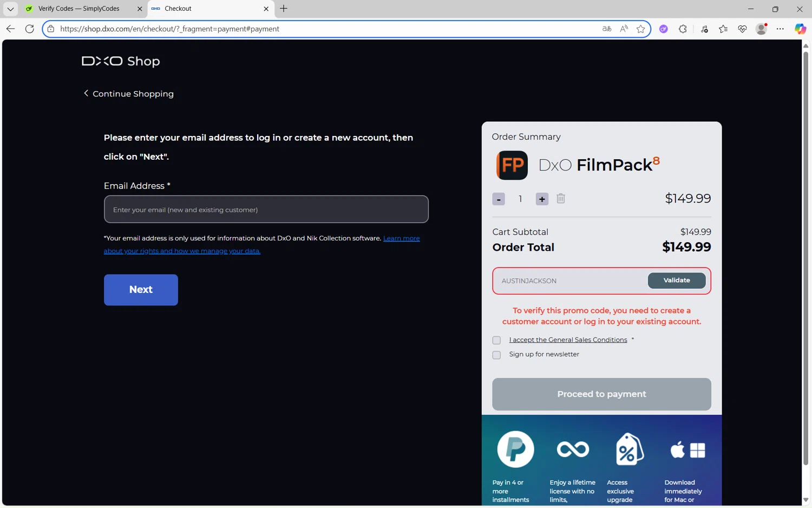Tick the Sign up for newsletter checkbox
The image size is (812, 508).
pyautogui.click(x=496, y=355)
